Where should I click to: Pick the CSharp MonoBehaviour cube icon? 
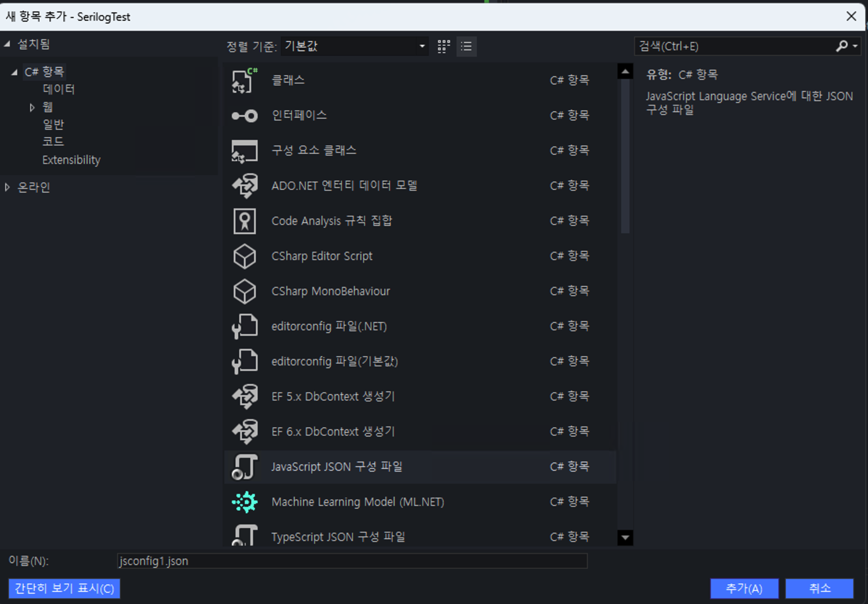tap(244, 291)
